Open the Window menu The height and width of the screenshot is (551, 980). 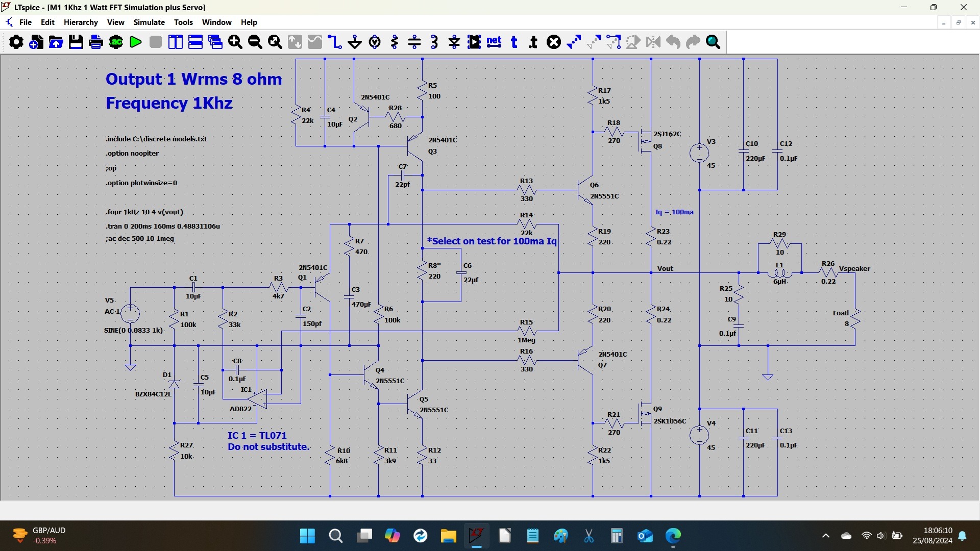tap(216, 22)
